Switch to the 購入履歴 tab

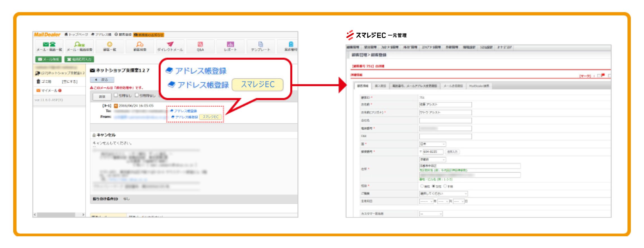point(380,86)
